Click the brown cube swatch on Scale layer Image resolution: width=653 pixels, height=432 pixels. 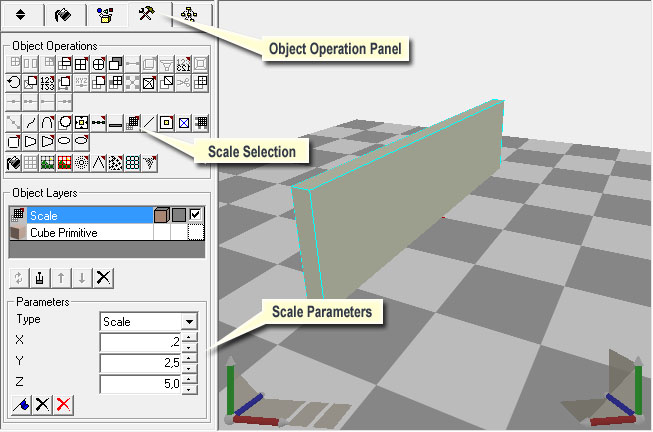tap(160, 215)
